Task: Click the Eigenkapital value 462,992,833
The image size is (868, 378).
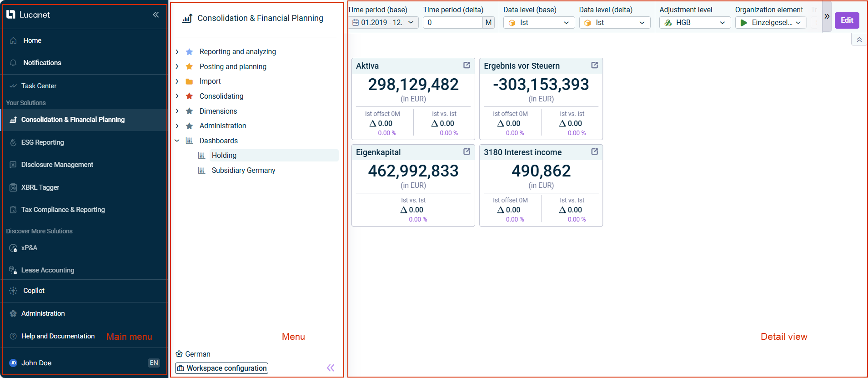Action: 413,171
